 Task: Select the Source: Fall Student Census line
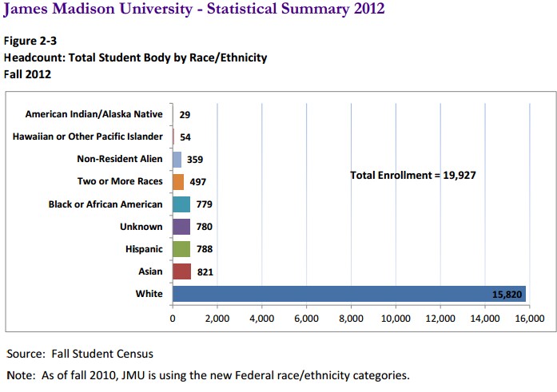[x=79, y=354]
